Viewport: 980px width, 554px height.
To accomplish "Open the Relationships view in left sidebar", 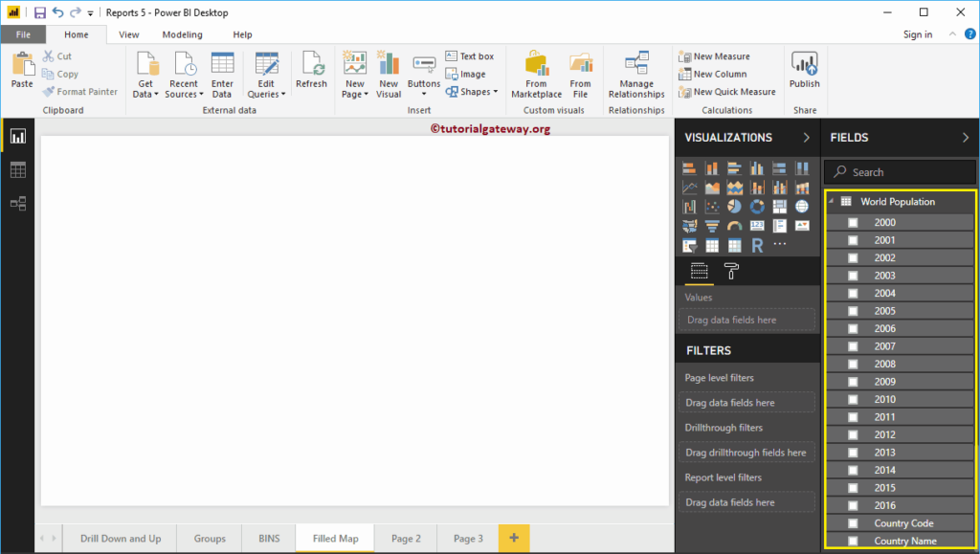I will click(17, 204).
